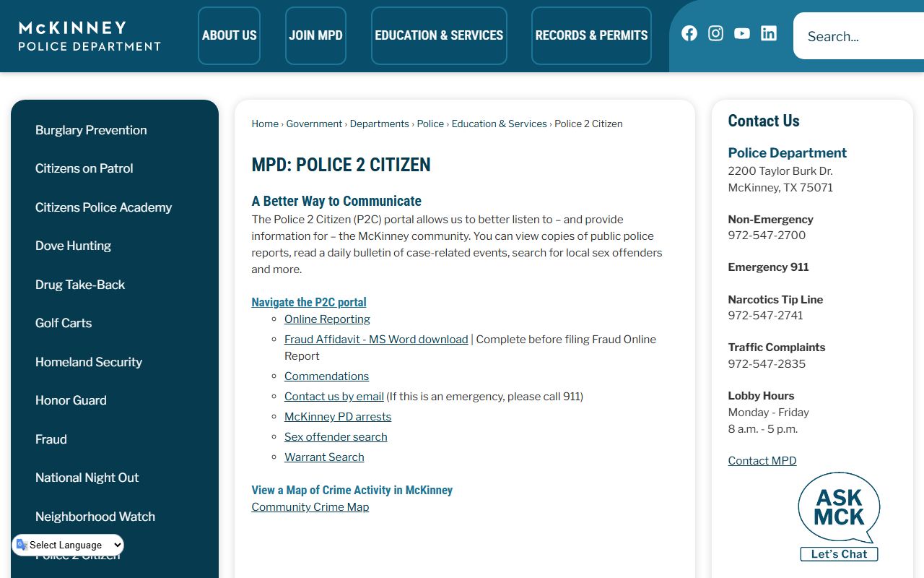Click narcotics tip line 972-547-2741

coord(765,315)
